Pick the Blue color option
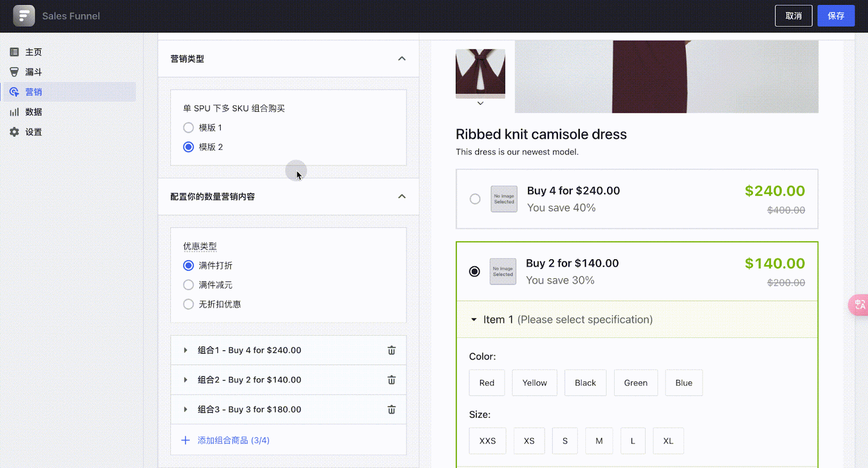868x468 pixels. pyautogui.click(x=684, y=383)
